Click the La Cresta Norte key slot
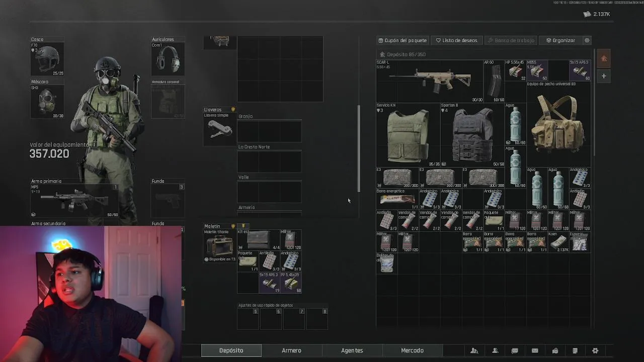644x362 pixels. 269,162
